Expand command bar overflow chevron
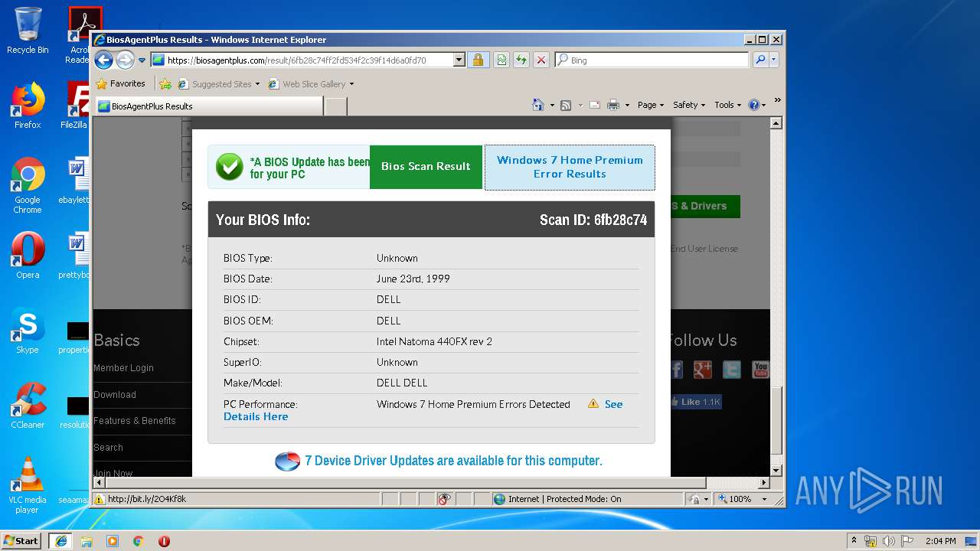The width and height of the screenshot is (980, 551). [777, 100]
